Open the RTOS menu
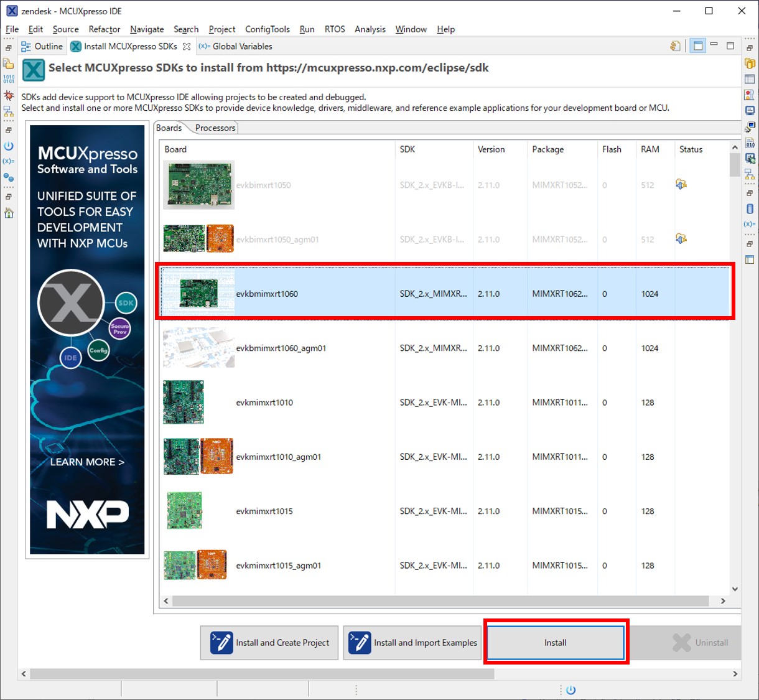This screenshot has height=700, width=759. pyautogui.click(x=334, y=29)
